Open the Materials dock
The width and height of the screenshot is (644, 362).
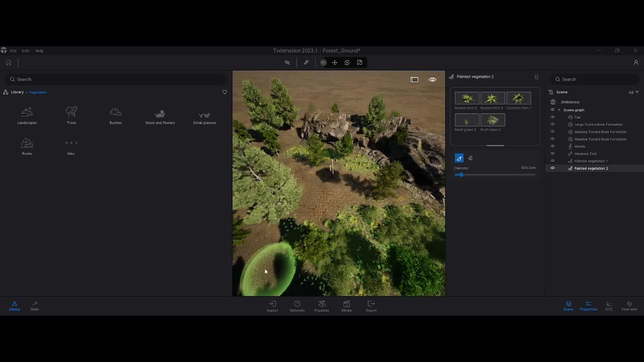tap(297, 306)
